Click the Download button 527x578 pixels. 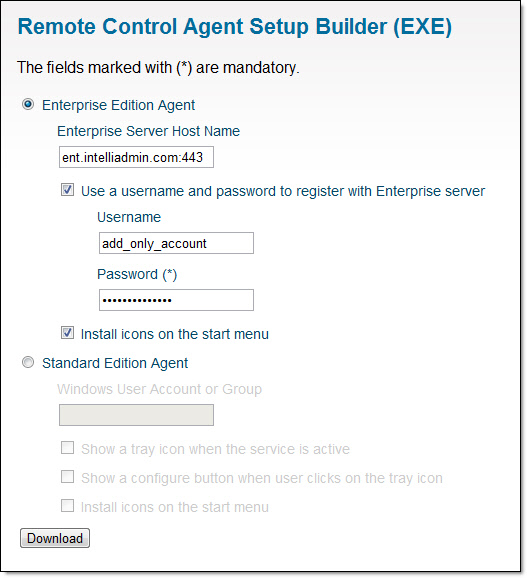click(55, 538)
